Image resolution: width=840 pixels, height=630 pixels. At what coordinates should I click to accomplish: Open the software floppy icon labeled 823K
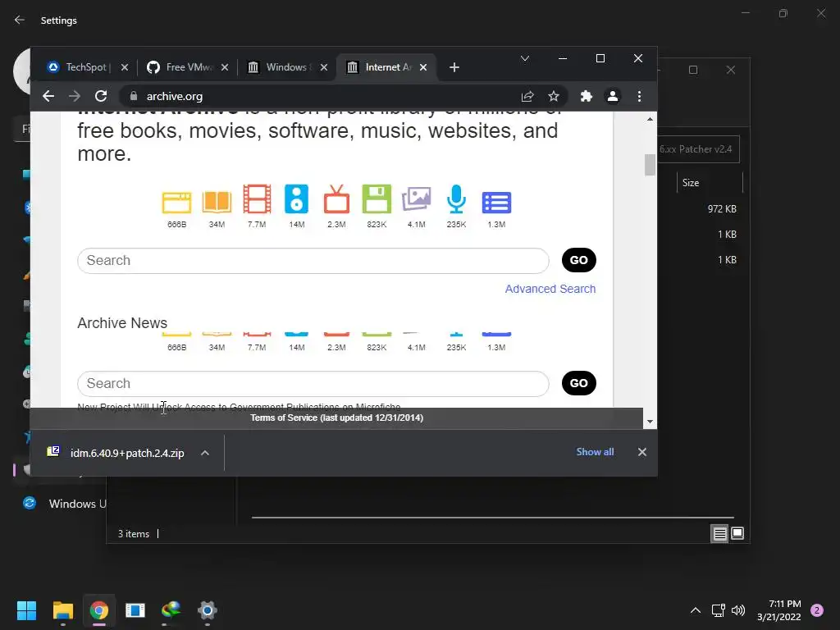click(x=377, y=199)
